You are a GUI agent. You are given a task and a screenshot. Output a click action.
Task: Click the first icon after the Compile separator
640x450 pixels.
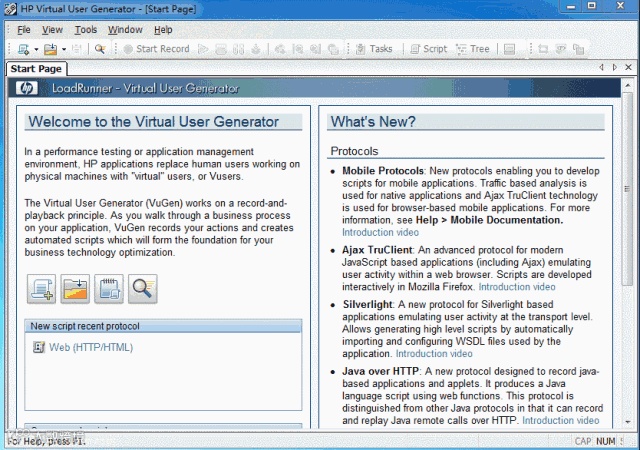pos(280,49)
